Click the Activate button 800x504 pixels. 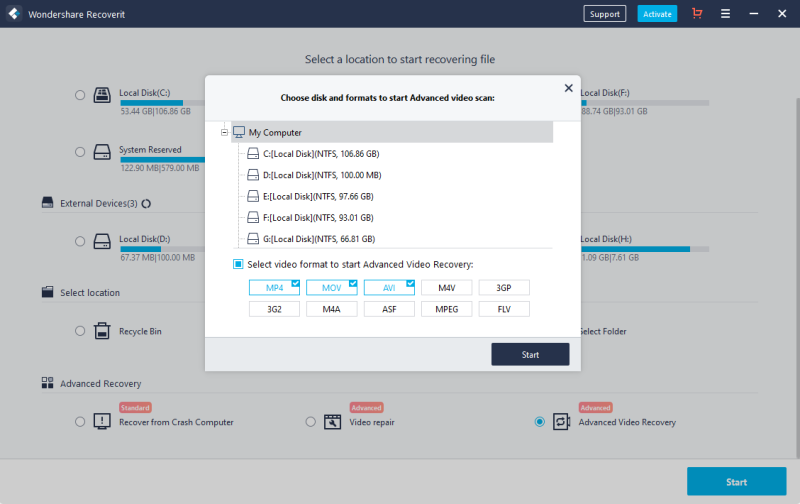pyautogui.click(x=657, y=14)
